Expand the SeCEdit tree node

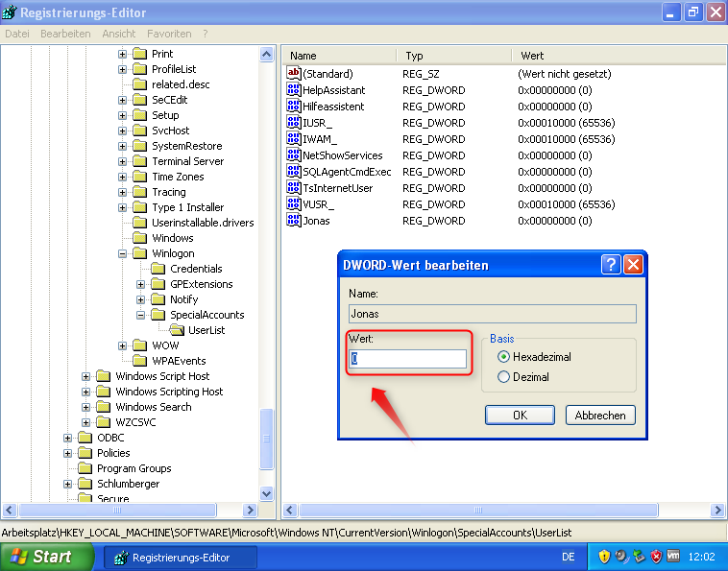coord(122,100)
